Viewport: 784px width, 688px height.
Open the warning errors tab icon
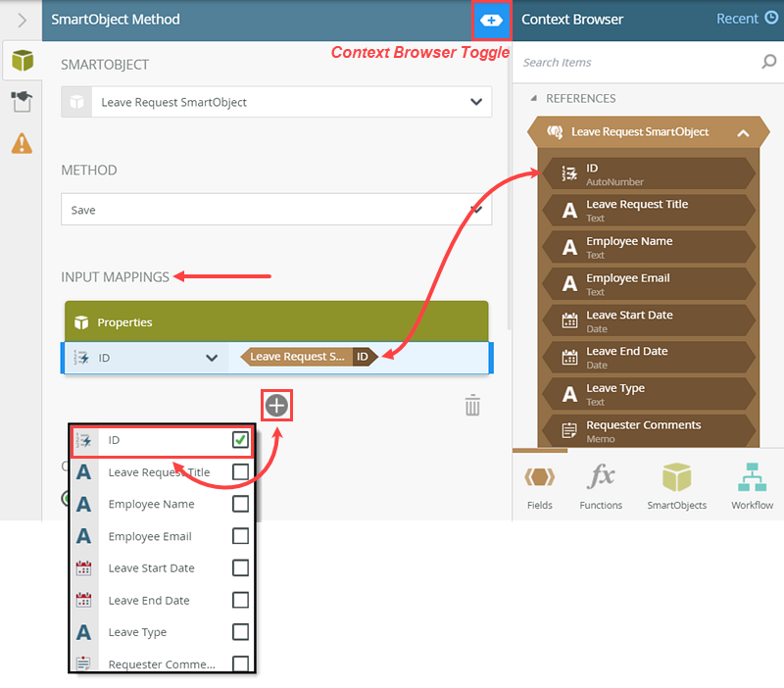22,143
